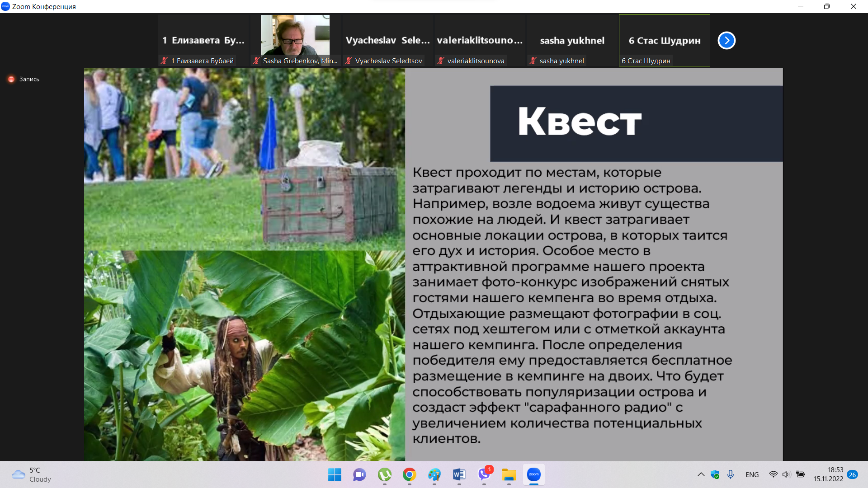Select the Vyacheslav Seledtsov participant tile

[387, 41]
